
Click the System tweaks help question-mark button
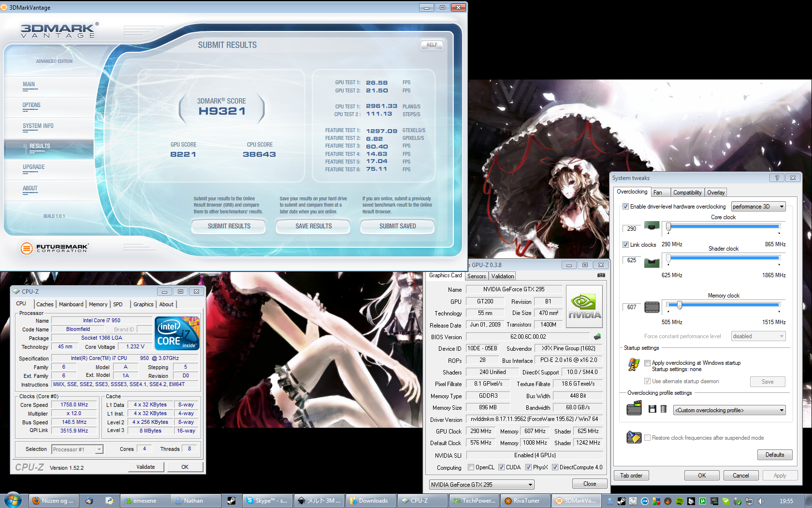(777, 178)
